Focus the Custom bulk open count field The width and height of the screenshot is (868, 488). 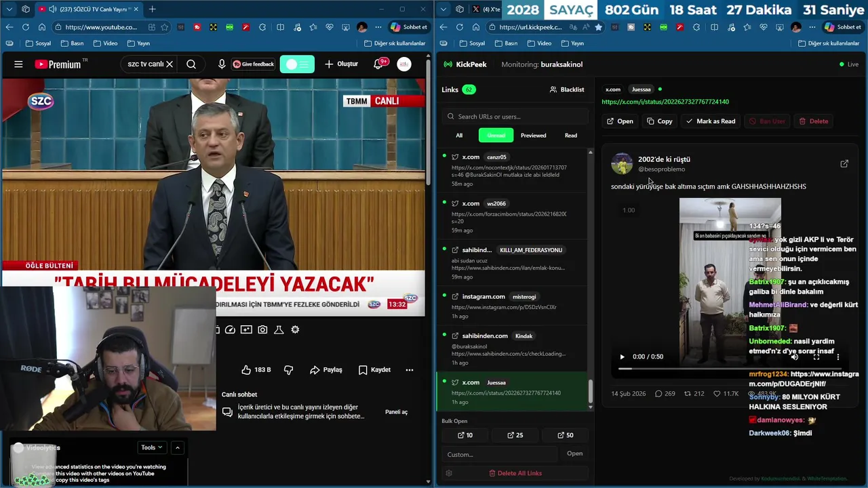[500, 454]
